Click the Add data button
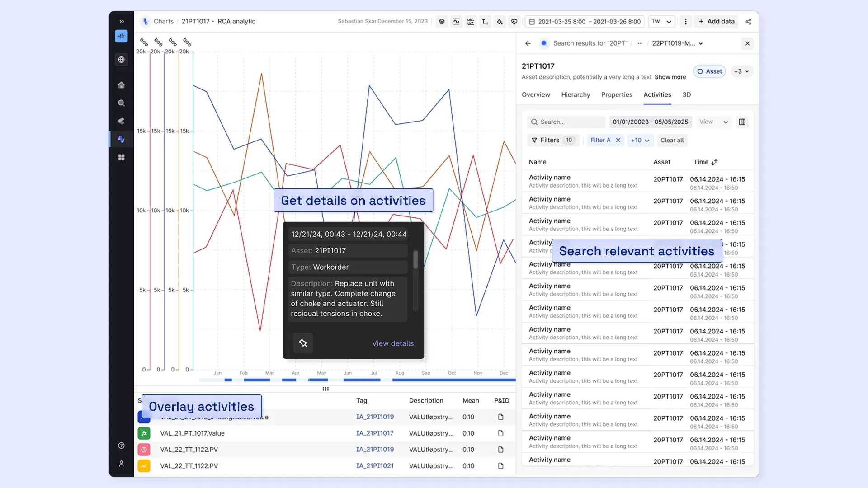The image size is (868, 488). click(x=717, y=22)
